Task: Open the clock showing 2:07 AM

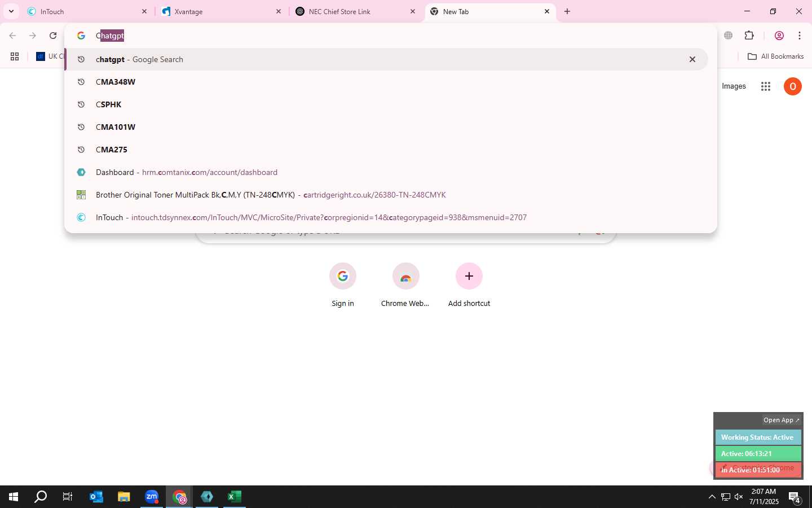Action: coord(764,497)
